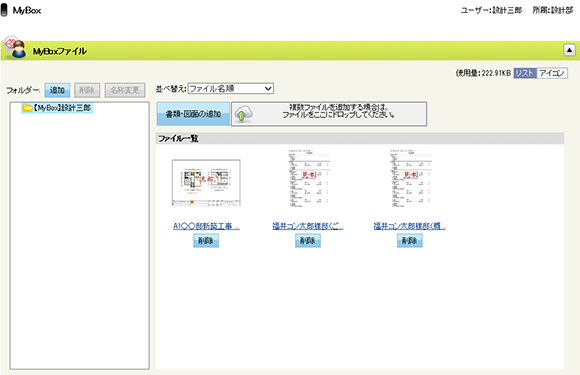
Task: Click the disabled folder 削除 button
Action: coord(87,90)
